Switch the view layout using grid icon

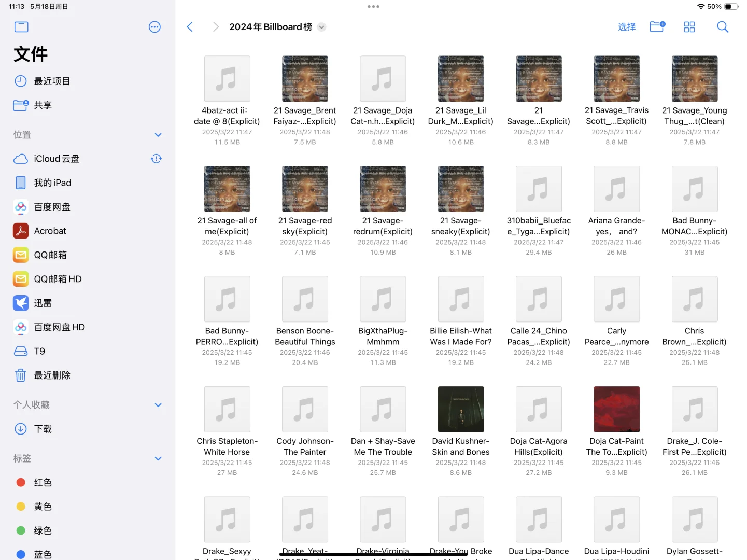[x=689, y=26]
